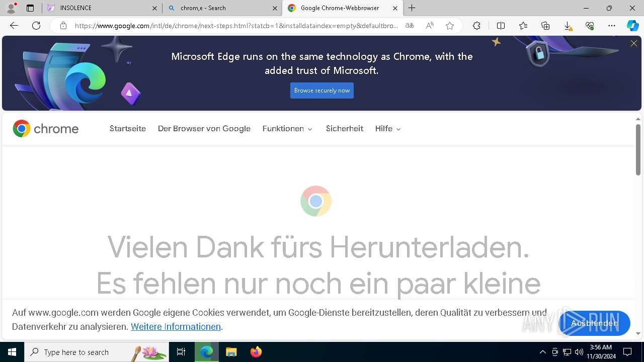This screenshot has height=362, width=644.
Task: Open Collections icon
Action: (545, 26)
